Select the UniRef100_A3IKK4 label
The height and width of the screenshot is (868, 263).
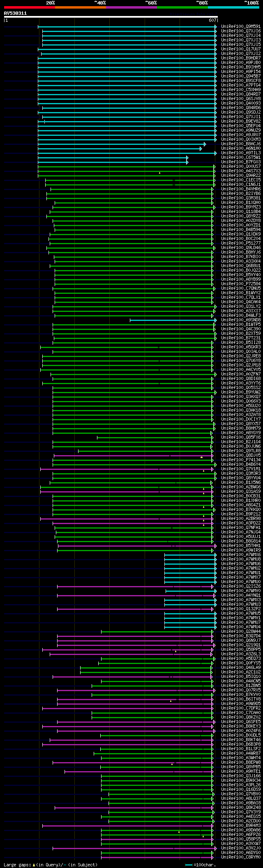tap(241, 261)
